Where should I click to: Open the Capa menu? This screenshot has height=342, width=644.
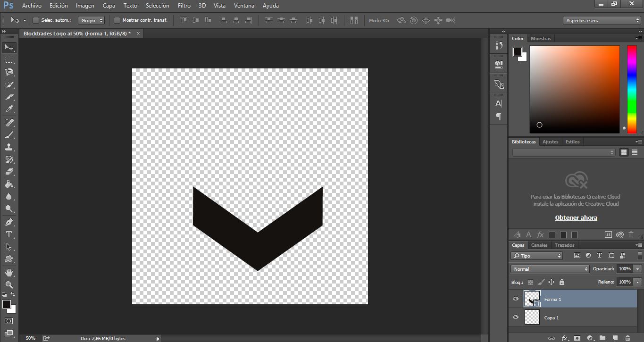(x=109, y=6)
